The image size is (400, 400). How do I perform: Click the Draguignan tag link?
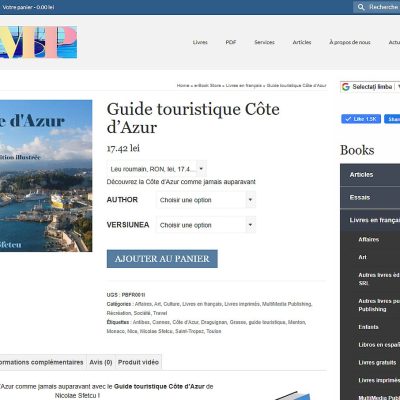(x=214, y=322)
